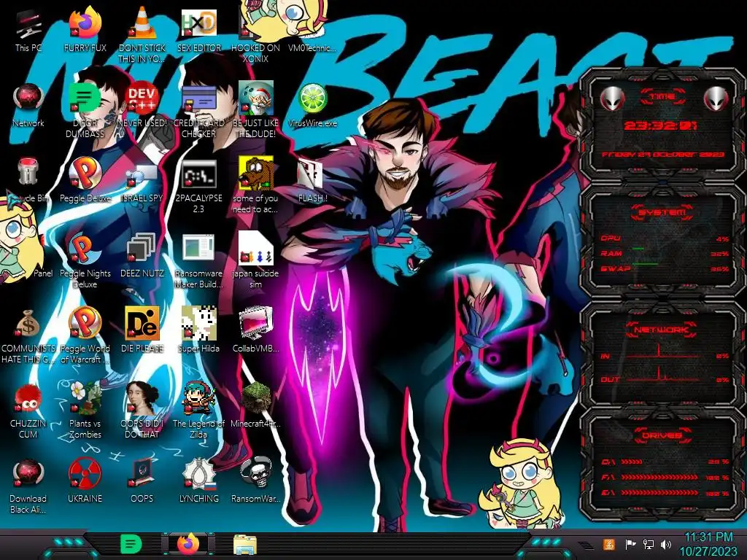Click the NETWORK widget header

pos(661,329)
